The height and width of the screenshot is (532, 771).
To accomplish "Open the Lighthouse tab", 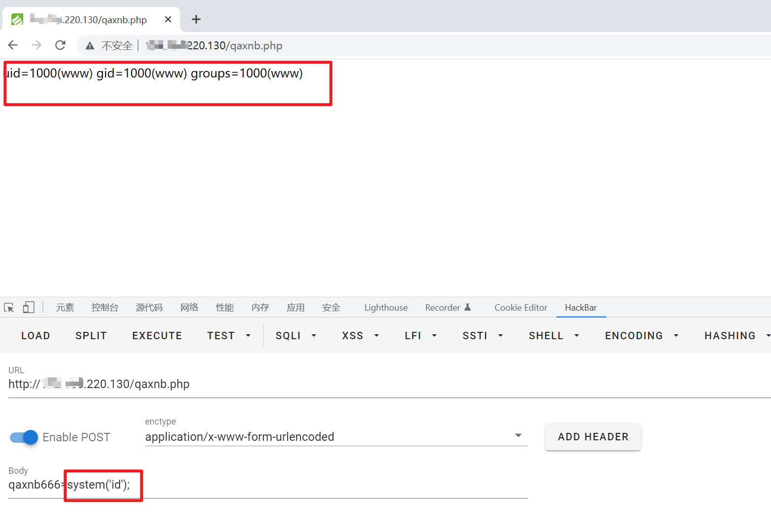I will (386, 308).
